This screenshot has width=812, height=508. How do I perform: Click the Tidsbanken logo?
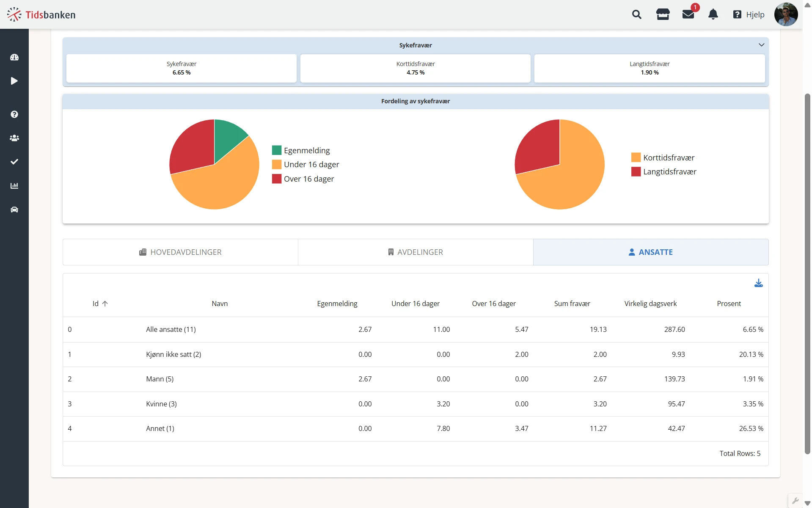pyautogui.click(x=41, y=14)
